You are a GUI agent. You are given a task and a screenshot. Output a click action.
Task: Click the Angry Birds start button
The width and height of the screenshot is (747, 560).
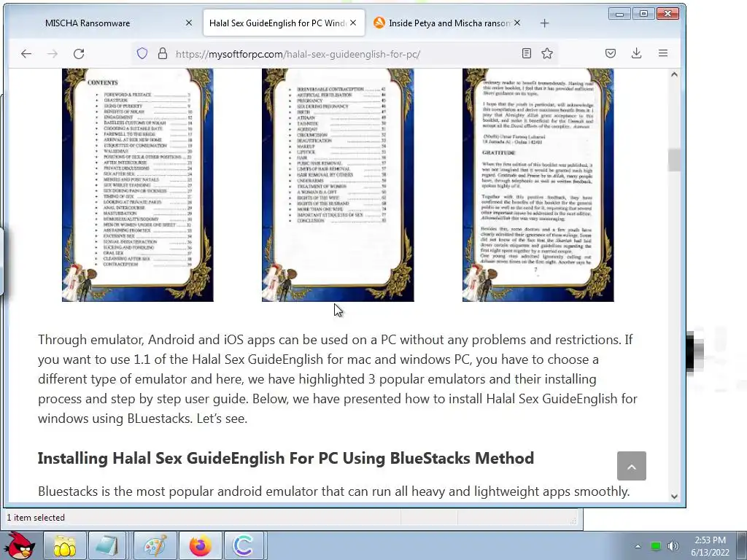(19, 545)
